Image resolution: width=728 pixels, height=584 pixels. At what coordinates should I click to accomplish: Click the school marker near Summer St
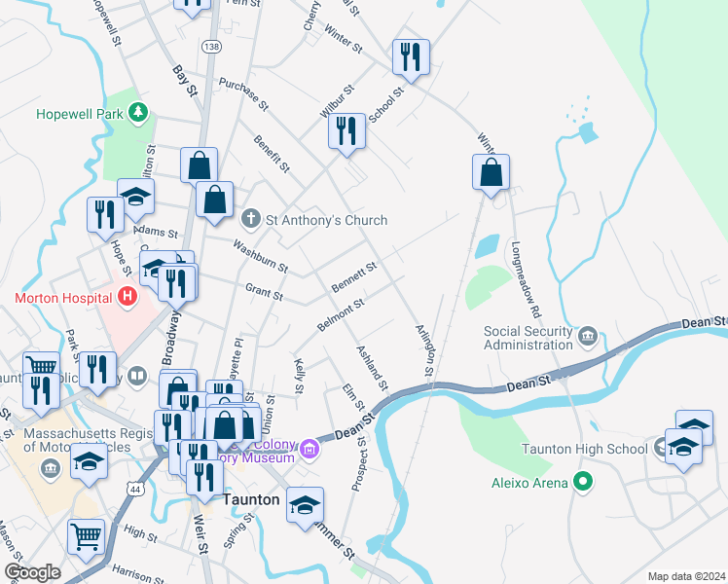[305, 505]
